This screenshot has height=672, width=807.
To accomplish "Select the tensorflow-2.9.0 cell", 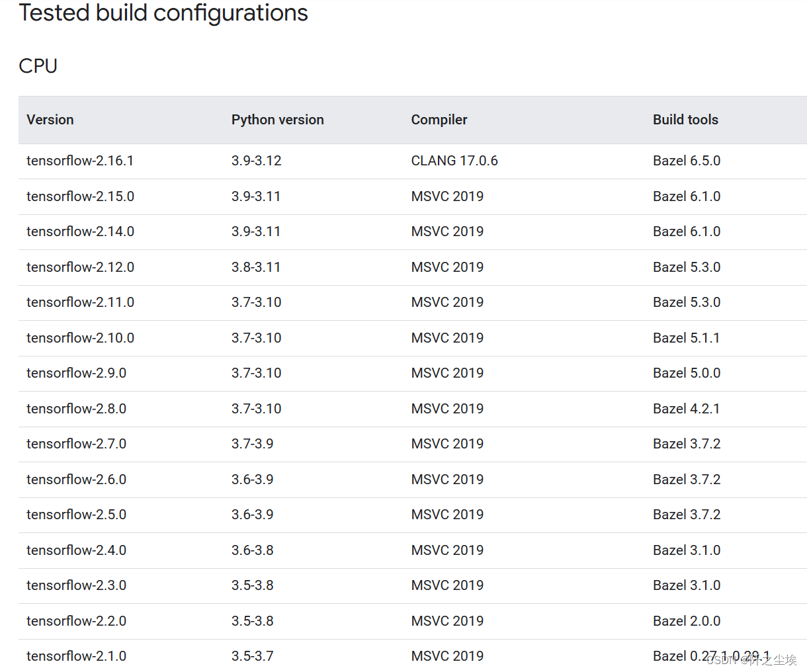I will pos(76,373).
